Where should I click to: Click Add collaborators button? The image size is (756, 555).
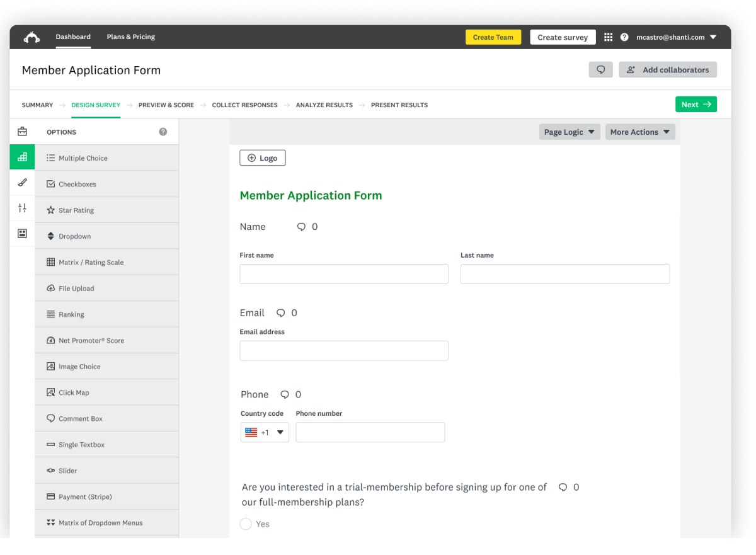tap(668, 70)
